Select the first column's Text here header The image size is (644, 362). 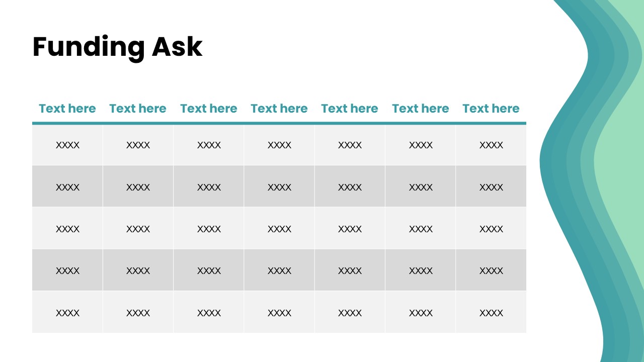point(67,109)
